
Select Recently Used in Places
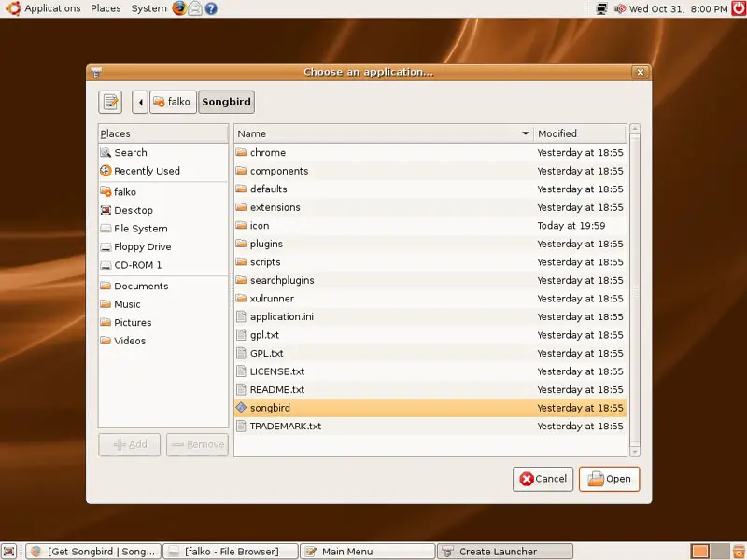click(162, 171)
